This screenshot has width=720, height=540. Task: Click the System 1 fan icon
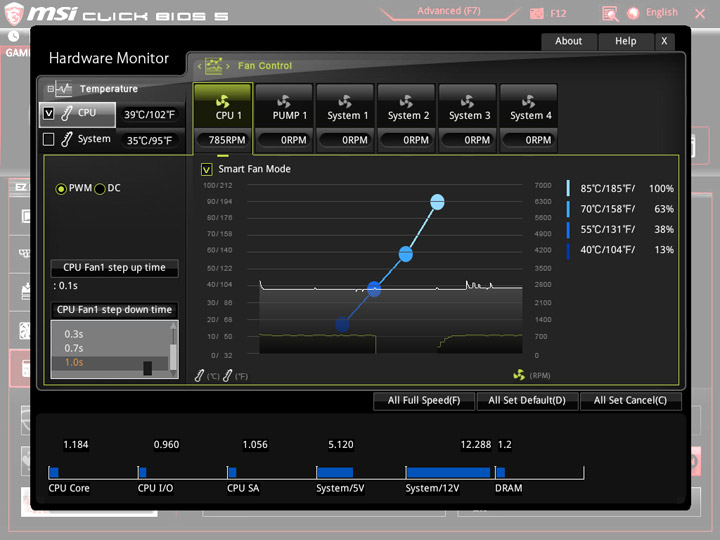345,101
